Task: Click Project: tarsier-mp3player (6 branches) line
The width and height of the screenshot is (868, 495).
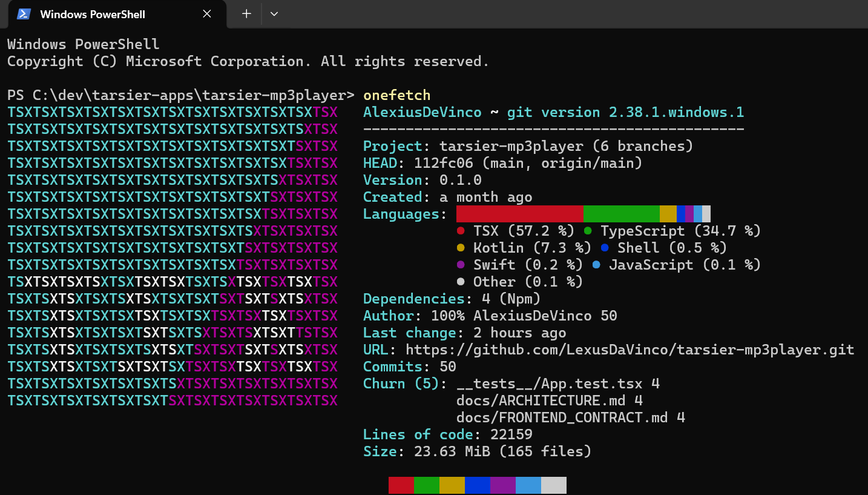Action: point(528,146)
